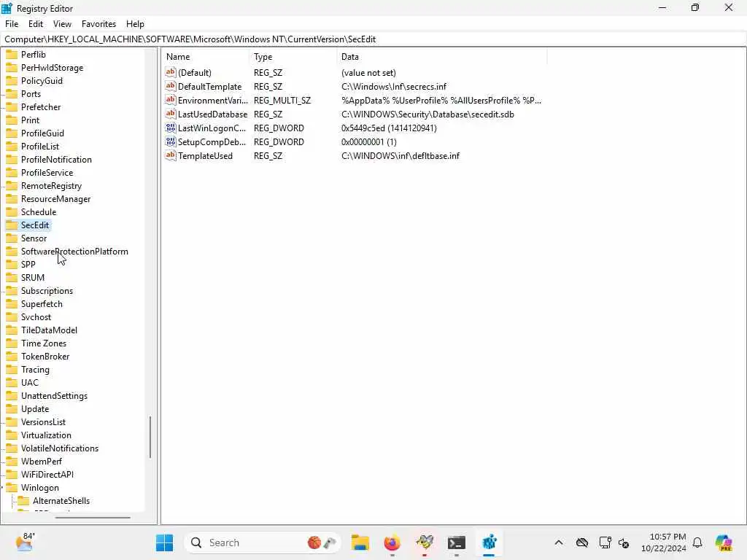Open Firefox from the taskbar
Image resolution: width=747 pixels, height=560 pixels.
(392, 542)
